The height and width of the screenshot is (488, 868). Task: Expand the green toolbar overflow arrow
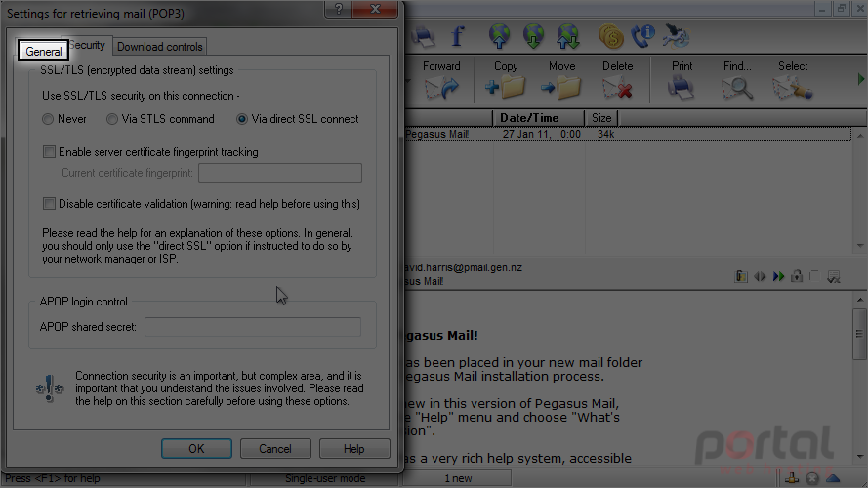tap(861, 79)
